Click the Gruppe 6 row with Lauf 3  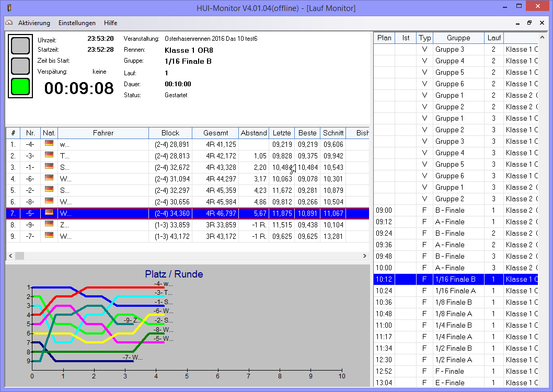point(456,176)
